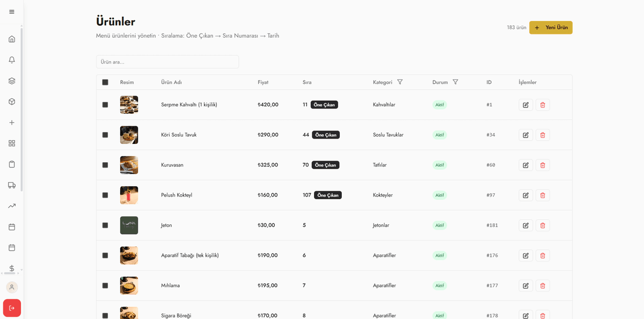This screenshot has width=644, height=319.
Task: Click the sidebar vertical scrollbar
Action: (21, 107)
